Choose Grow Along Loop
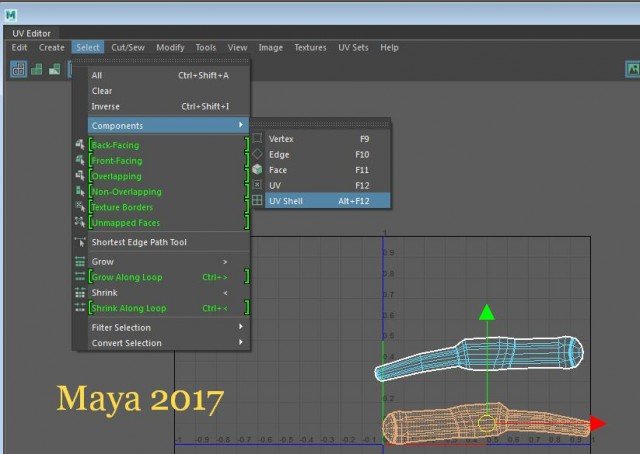The height and width of the screenshot is (454, 640). (x=168, y=277)
